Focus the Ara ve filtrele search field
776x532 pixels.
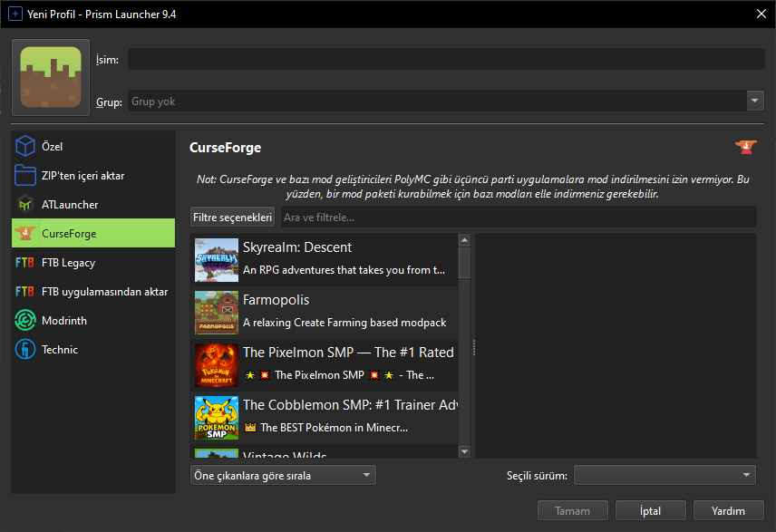point(519,217)
